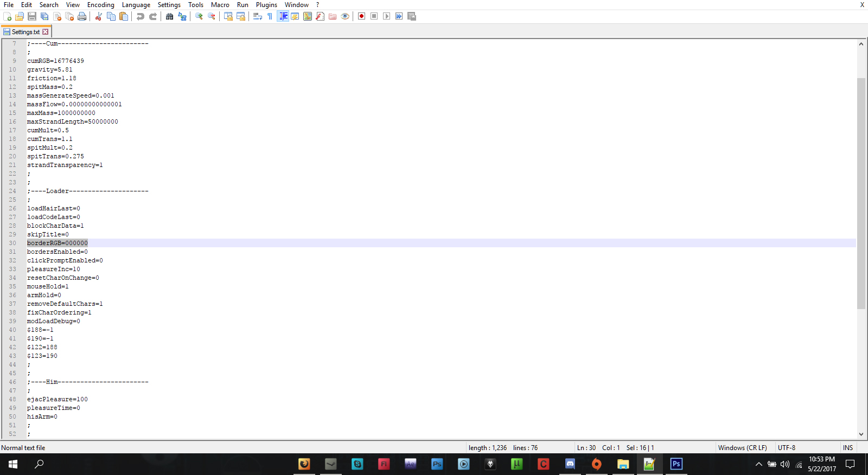This screenshot has width=868, height=475.
Task: Click the Find binoculars icon
Action: tap(170, 16)
